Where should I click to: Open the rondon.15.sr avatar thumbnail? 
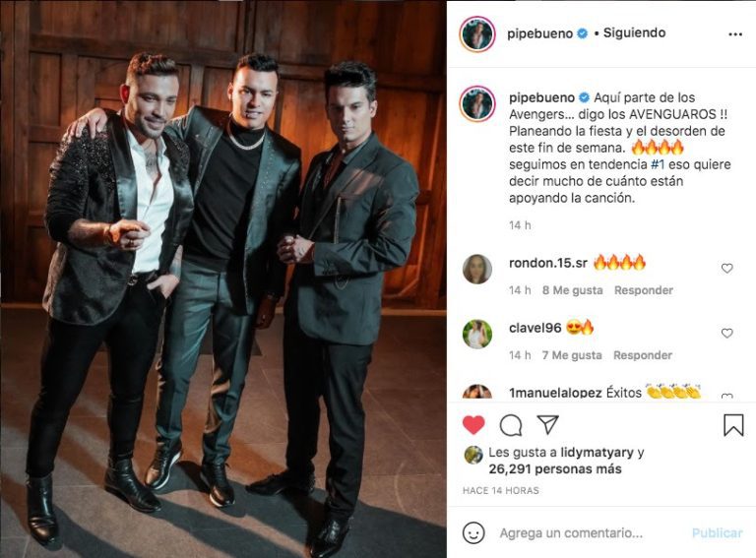(x=477, y=269)
